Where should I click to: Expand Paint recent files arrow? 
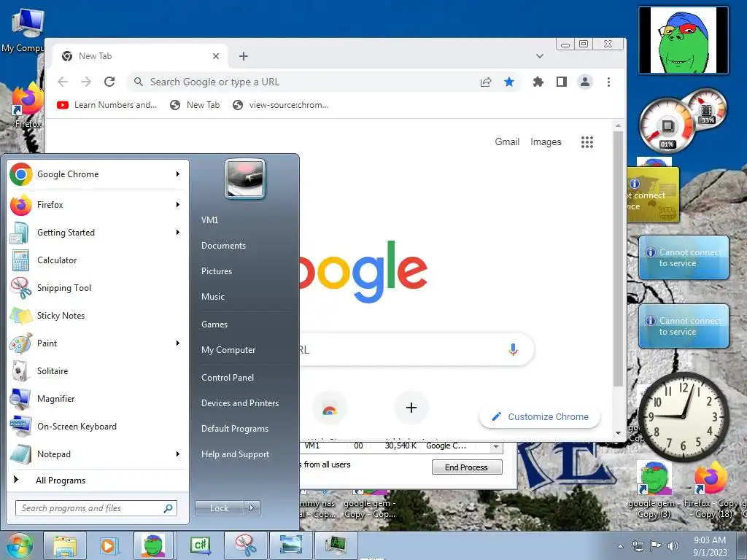click(x=178, y=343)
